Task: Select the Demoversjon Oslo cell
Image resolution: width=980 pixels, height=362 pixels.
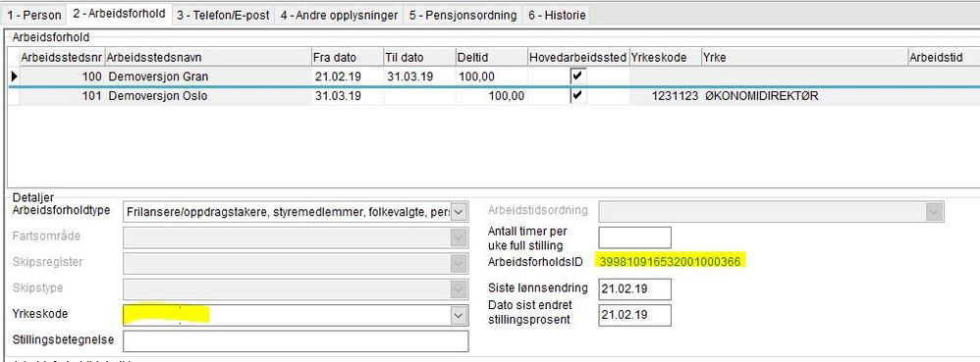Action: [x=207, y=97]
